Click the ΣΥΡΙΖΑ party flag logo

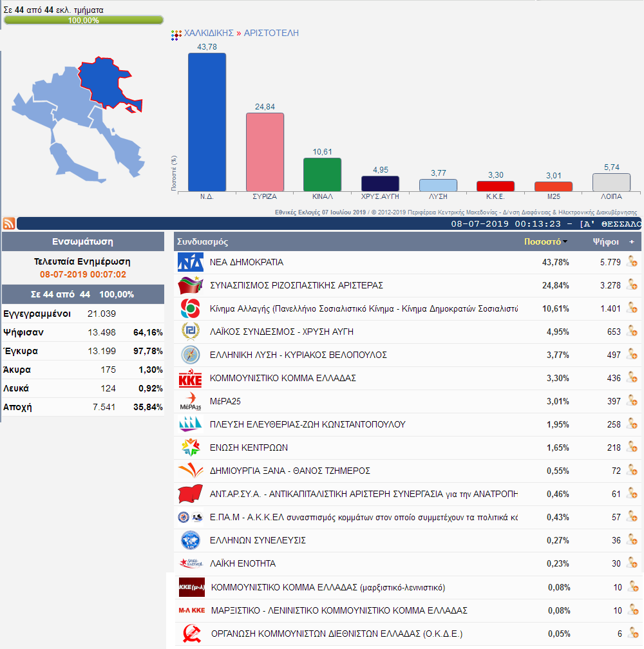tap(191, 285)
